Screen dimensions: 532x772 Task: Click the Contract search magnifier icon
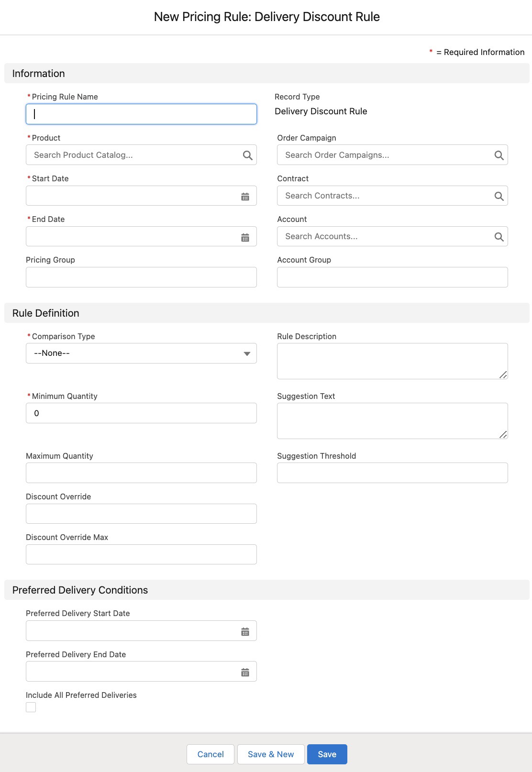pos(499,196)
